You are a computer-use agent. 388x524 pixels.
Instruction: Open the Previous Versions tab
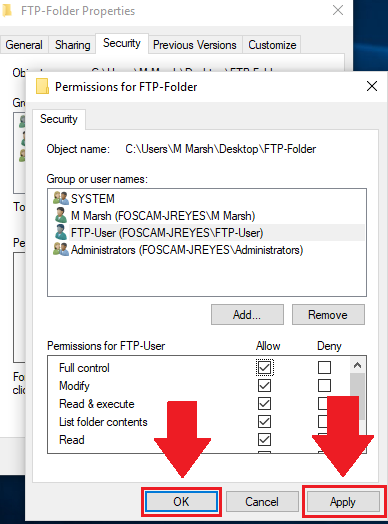[195, 45]
